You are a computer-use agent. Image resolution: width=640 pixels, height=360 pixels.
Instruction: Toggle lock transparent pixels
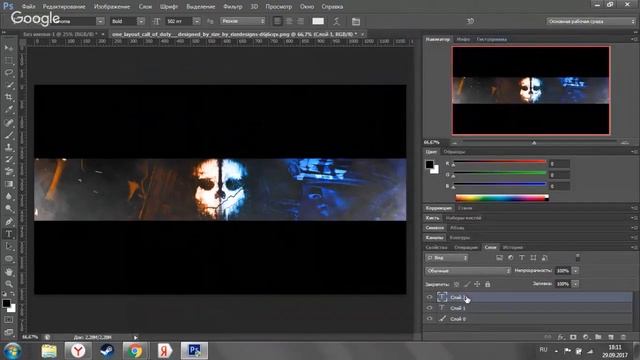[456, 284]
